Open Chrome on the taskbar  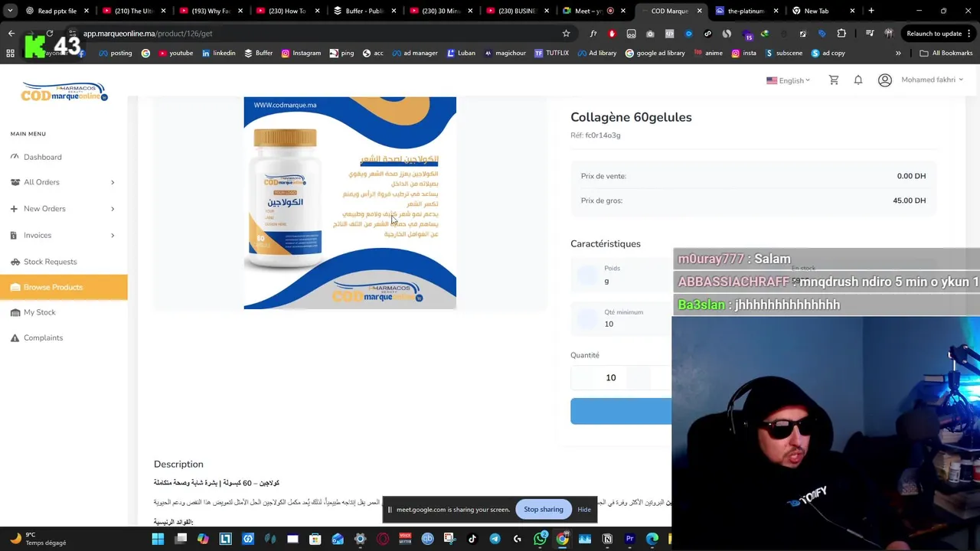point(563,539)
